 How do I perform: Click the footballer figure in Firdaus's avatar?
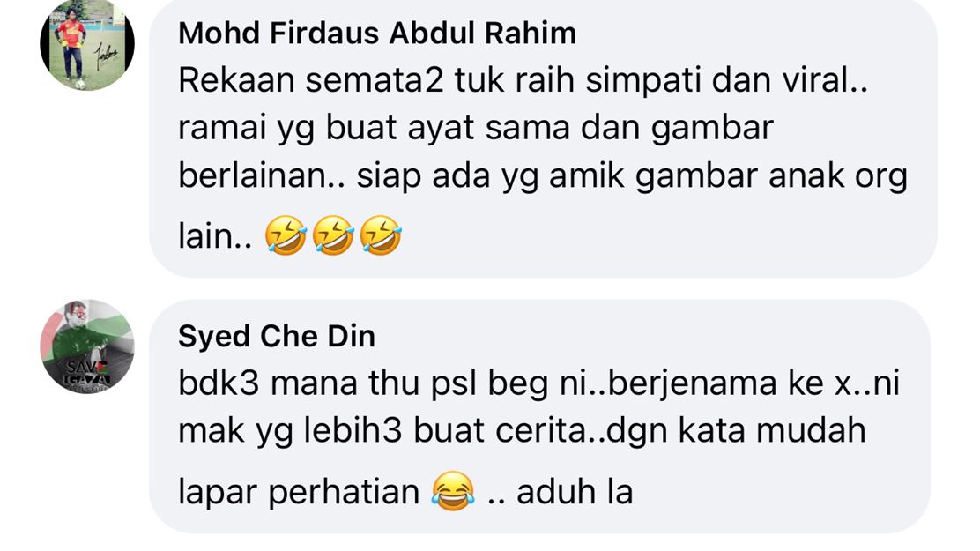(71, 48)
